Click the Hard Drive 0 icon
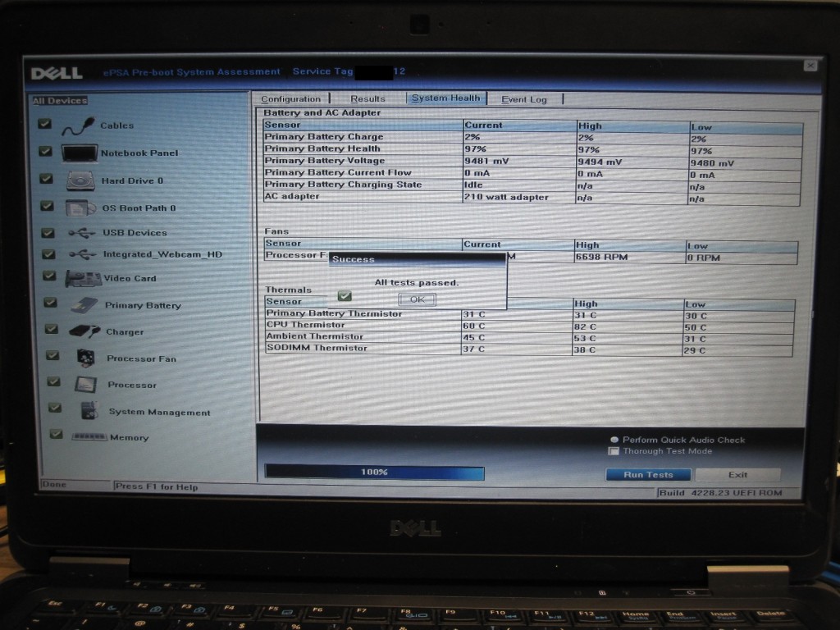Viewport: 840px width, 630px height. point(81,181)
